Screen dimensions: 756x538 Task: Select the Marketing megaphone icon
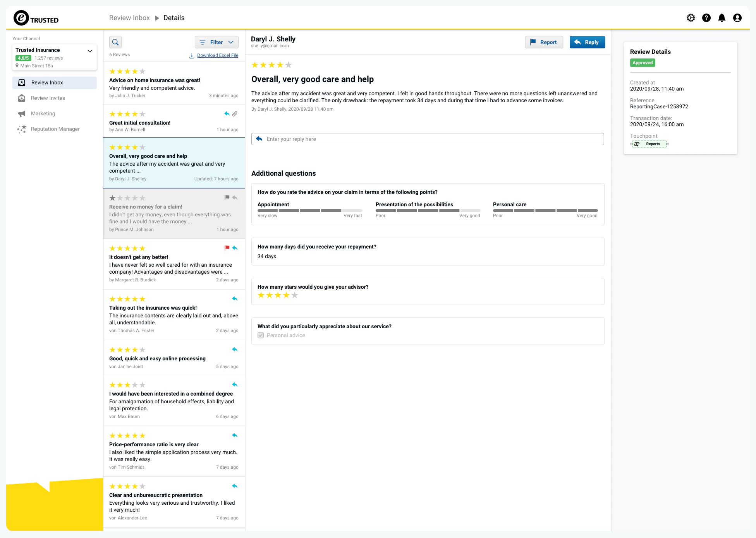[x=22, y=113]
